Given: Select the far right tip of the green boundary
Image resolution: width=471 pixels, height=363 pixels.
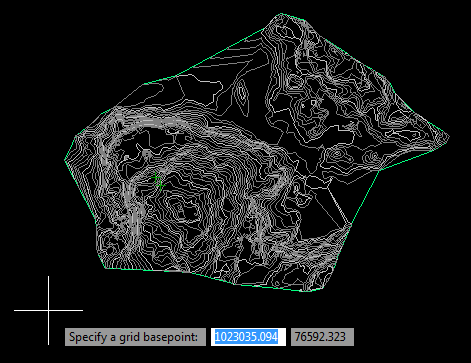Looking at the screenshot, I should [x=449, y=137].
